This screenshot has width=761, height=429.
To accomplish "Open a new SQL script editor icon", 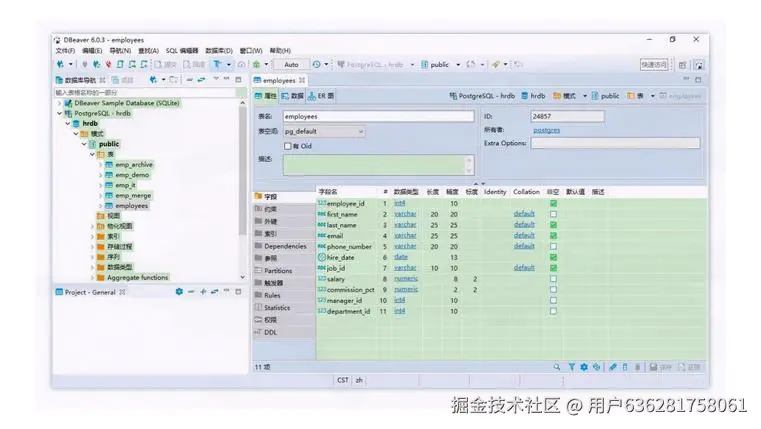I will [120, 64].
